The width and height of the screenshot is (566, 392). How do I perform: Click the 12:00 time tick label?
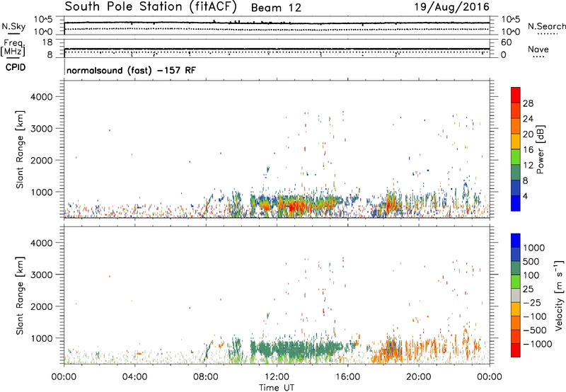(277, 377)
